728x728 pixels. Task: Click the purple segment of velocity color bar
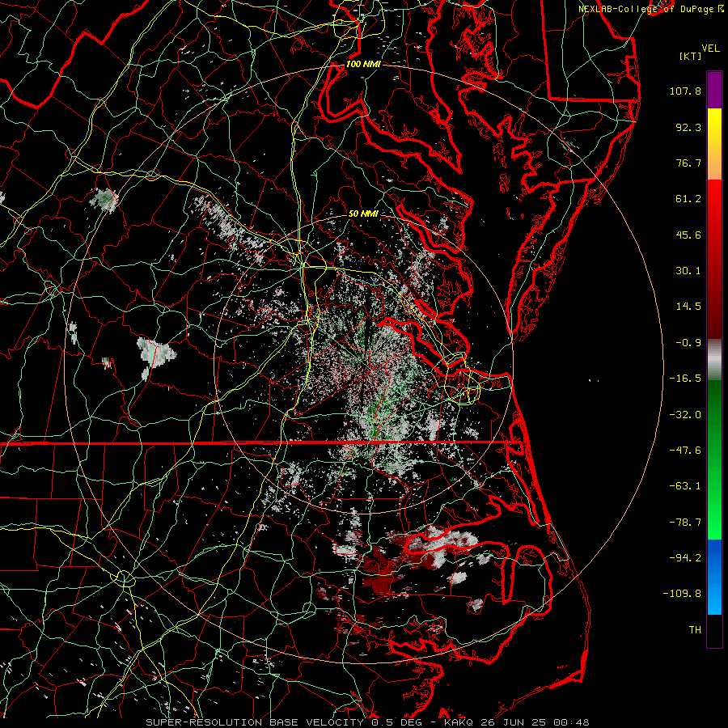click(714, 90)
